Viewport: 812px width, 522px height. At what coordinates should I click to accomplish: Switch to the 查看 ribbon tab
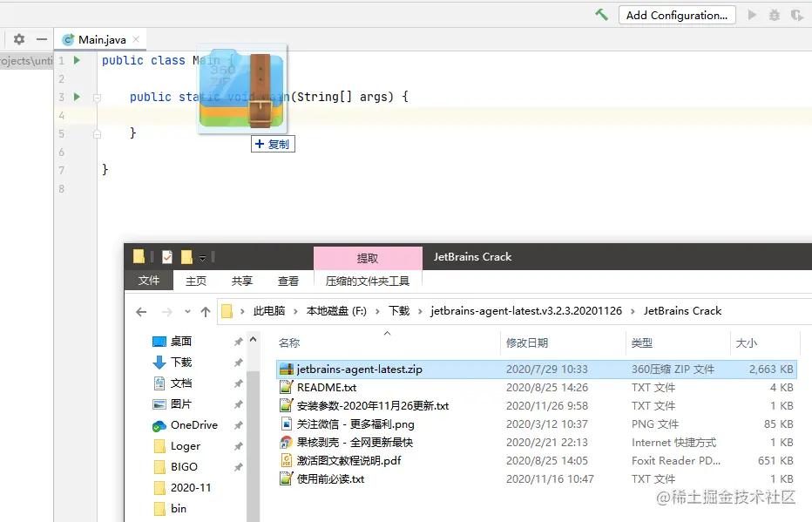coord(288,281)
